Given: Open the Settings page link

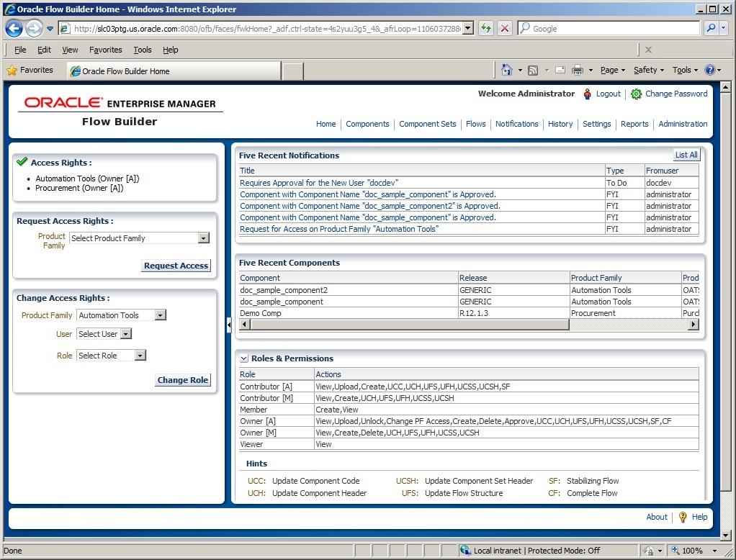Looking at the screenshot, I should coord(596,124).
